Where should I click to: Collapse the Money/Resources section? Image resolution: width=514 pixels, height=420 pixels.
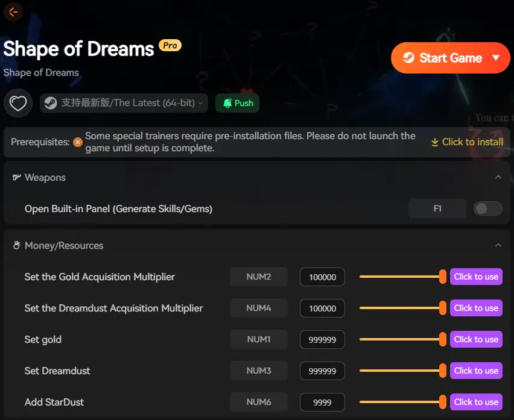tap(498, 245)
